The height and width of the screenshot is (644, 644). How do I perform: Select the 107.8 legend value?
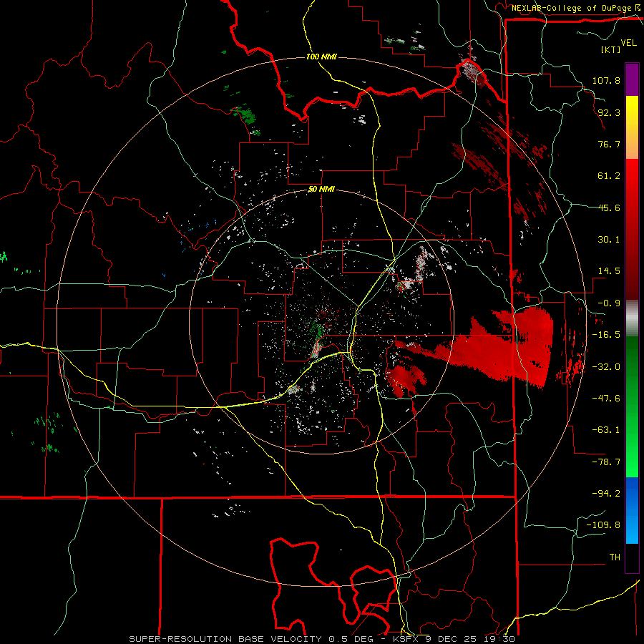pyautogui.click(x=606, y=80)
